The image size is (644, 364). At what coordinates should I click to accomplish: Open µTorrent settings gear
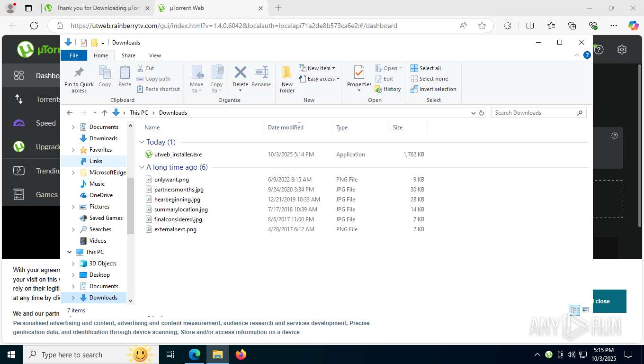[622, 50]
